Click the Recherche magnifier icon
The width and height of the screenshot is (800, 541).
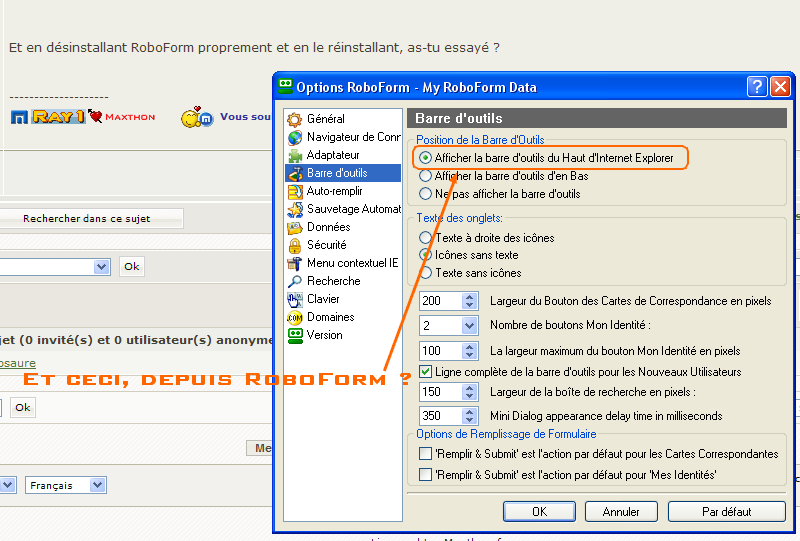coord(294,281)
